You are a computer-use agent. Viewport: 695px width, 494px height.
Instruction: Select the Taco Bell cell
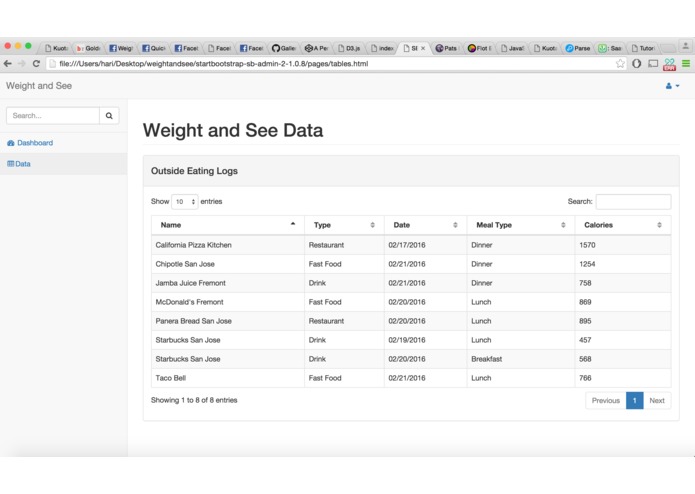pyautogui.click(x=228, y=378)
